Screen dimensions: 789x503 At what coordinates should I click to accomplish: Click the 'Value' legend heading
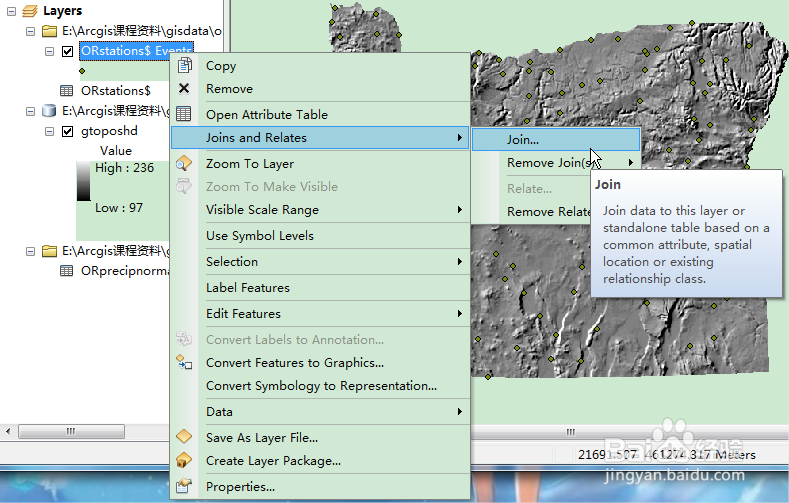[116, 150]
